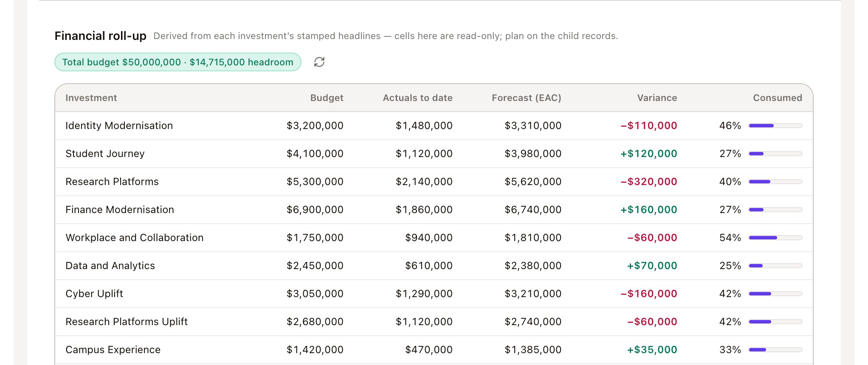Viewport: 868px width, 365px height.
Task: Click the Consumed column header
Action: click(x=778, y=98)
